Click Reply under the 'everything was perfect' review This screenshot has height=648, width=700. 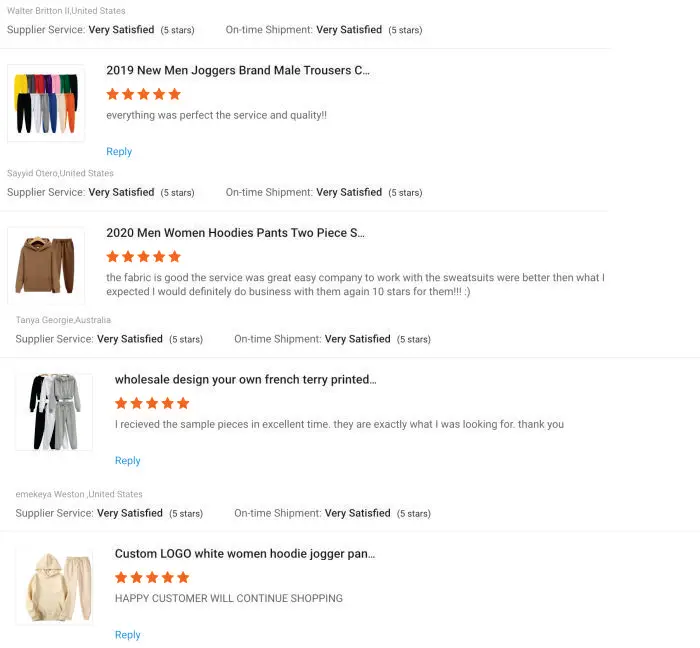119,152
